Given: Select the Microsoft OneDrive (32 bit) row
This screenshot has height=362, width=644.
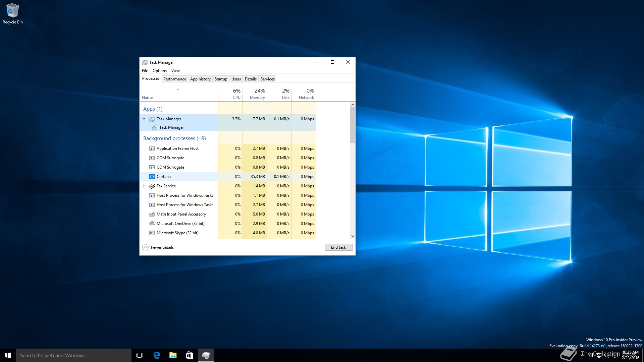Looking at the screenshot, I should pos(228,224).
